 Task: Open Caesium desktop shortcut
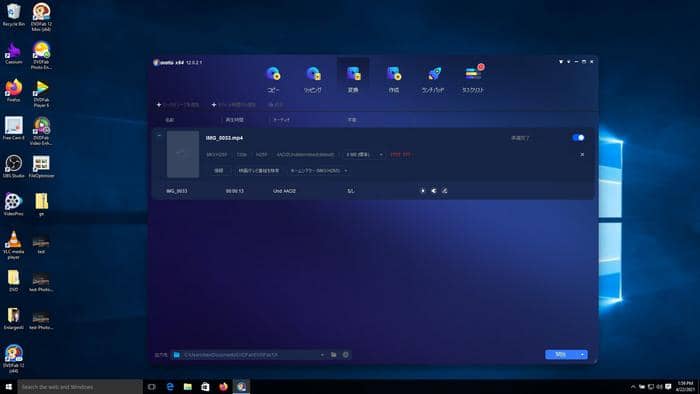point(13,53)
